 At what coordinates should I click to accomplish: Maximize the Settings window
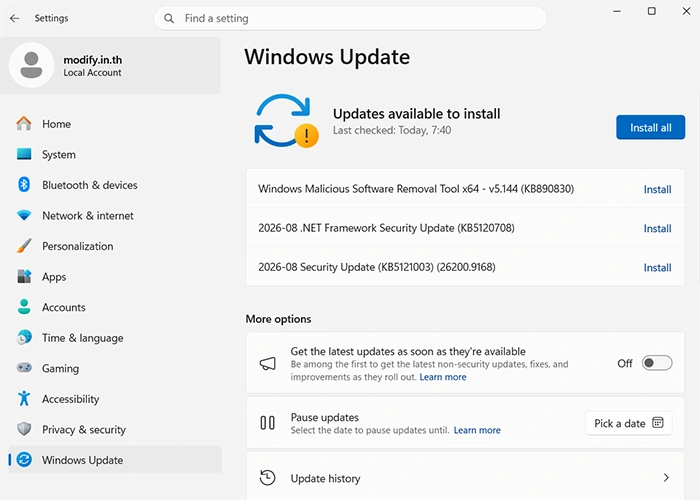pos(652,11)
